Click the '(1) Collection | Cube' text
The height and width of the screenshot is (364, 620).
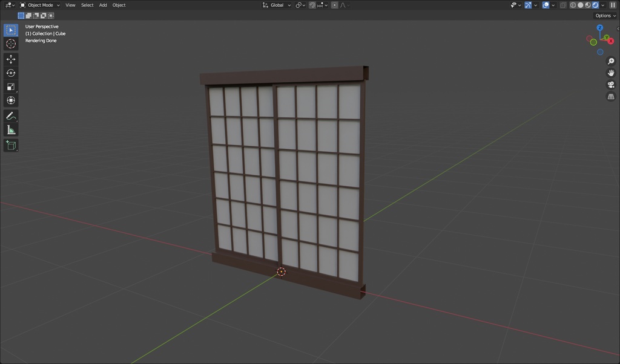click(45, 33)
